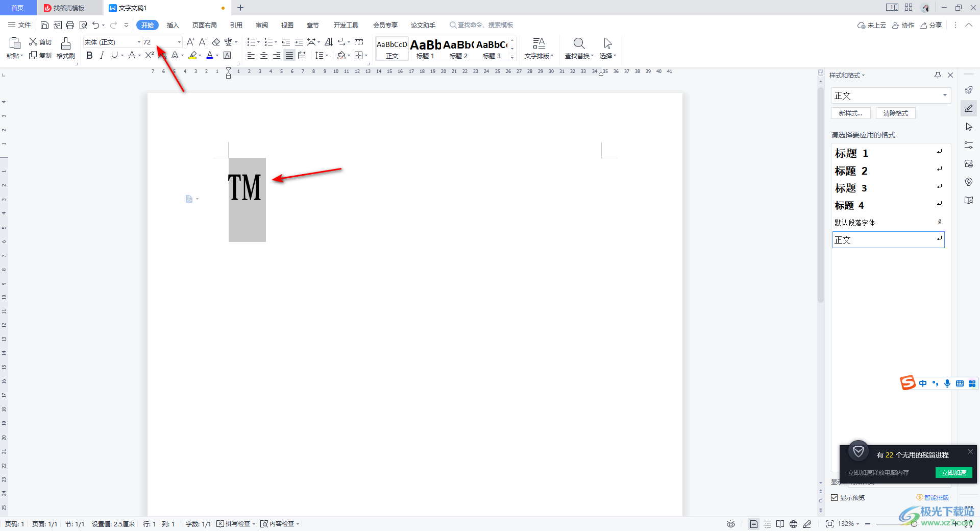
Task: Apply the 标题 2 style from gallery
Action: [x=458, y=49]
